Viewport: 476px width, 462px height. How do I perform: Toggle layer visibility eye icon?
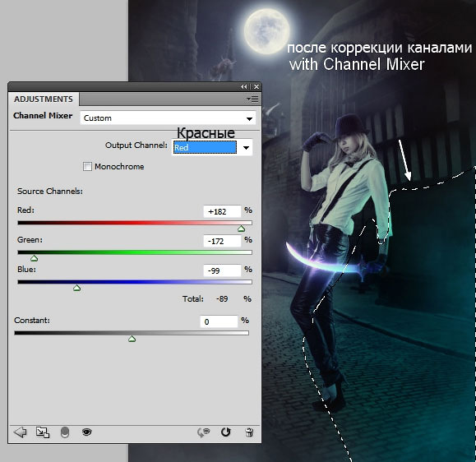(87, 432)
